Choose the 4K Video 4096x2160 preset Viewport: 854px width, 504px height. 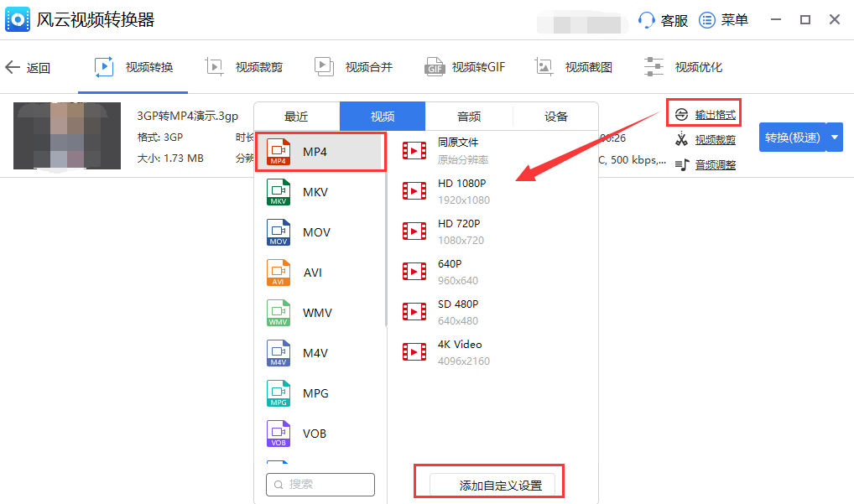458,351
